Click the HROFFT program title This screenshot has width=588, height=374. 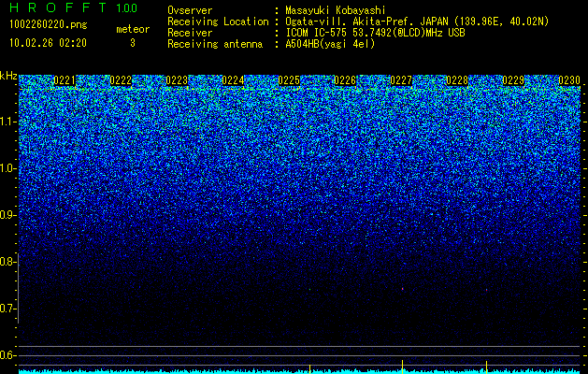(x=57, y=7)
